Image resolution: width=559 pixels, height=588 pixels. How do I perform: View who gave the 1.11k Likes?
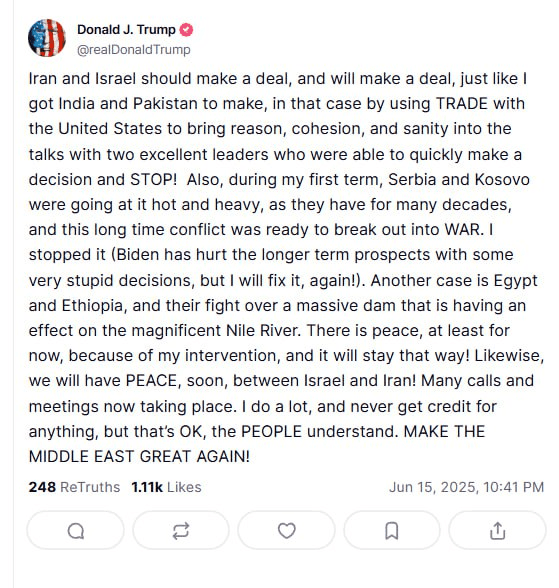166,487
